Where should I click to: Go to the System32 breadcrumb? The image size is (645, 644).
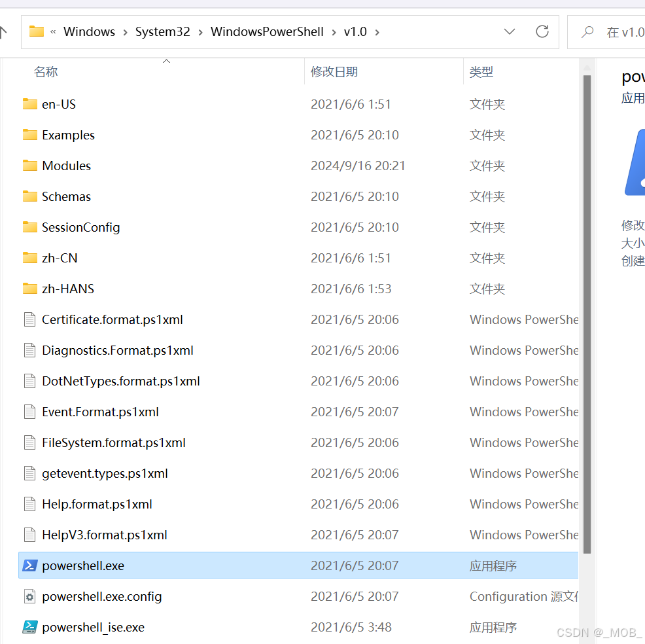click(x=162, y=31)
